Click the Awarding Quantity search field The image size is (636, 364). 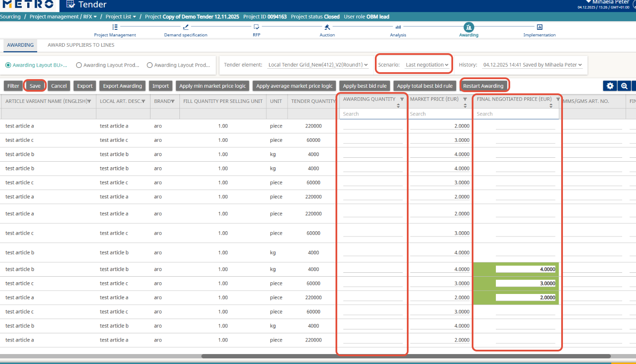(x=372, y=114)
